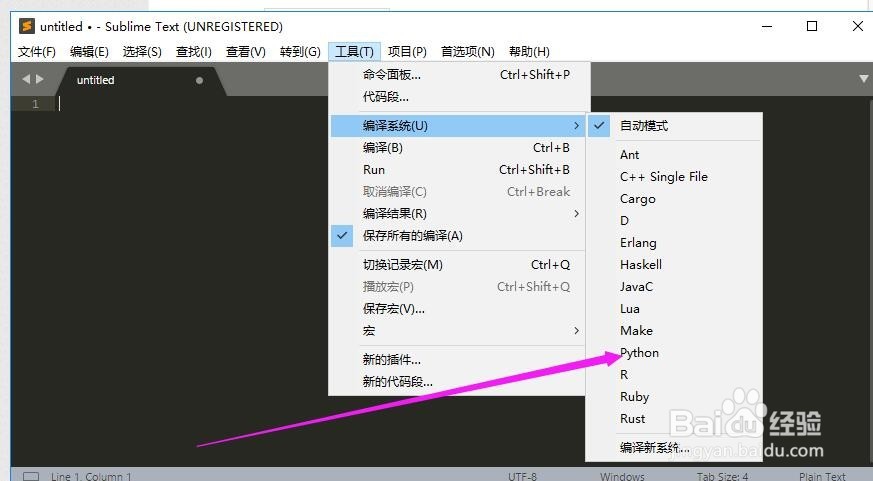Maximize the Sublime Text window
Image resolution: width=873 pixels, height=481 pixels.
(812, 26)
